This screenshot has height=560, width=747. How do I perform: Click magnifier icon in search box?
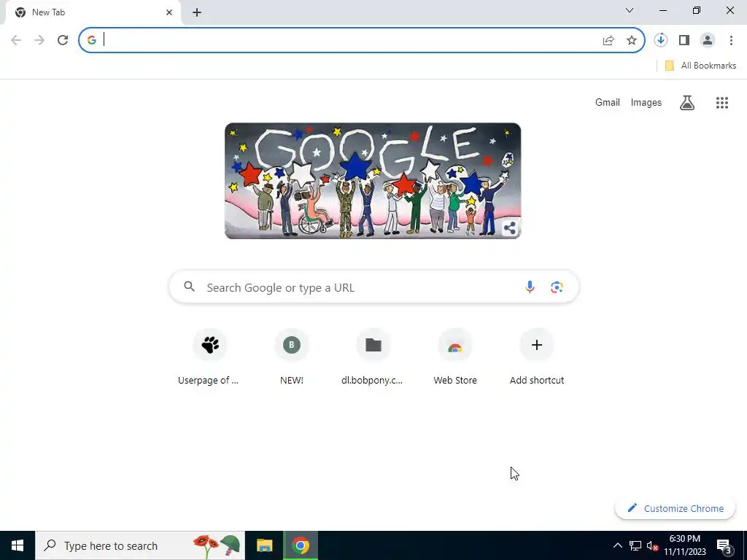(190, 287)
